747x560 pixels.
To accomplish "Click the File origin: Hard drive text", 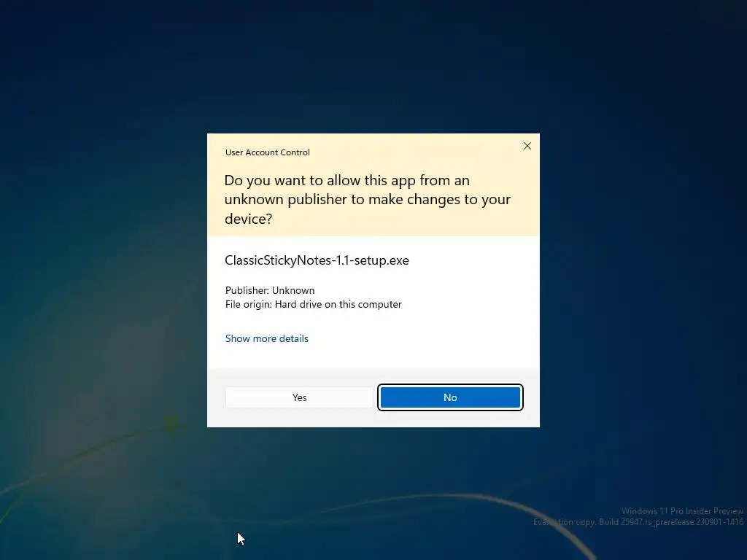I will 314,304.
